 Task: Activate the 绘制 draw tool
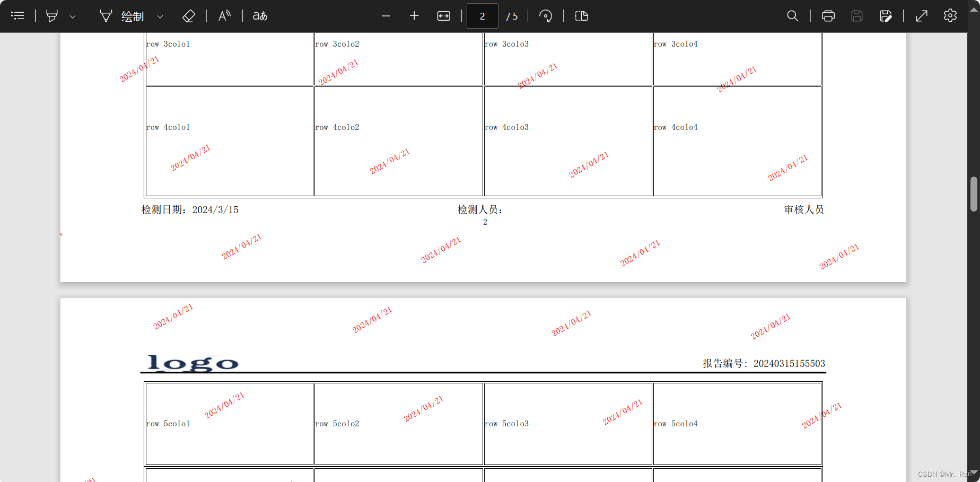[x=121, y=16]
